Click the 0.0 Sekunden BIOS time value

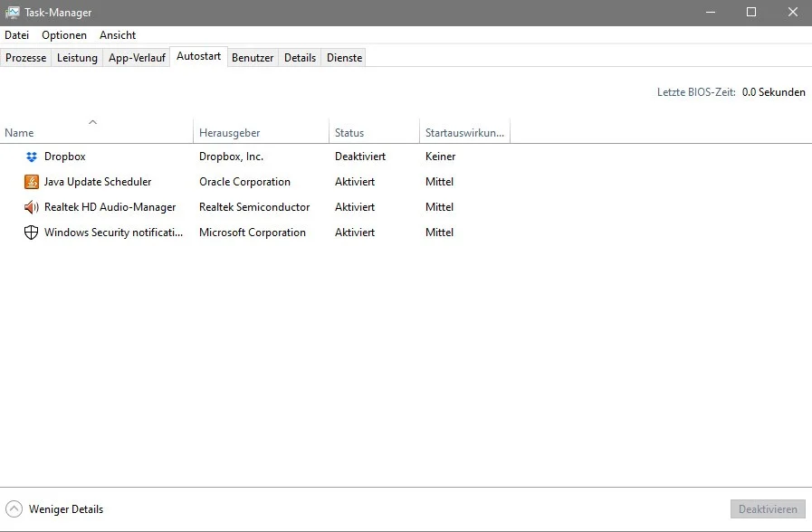774,92
